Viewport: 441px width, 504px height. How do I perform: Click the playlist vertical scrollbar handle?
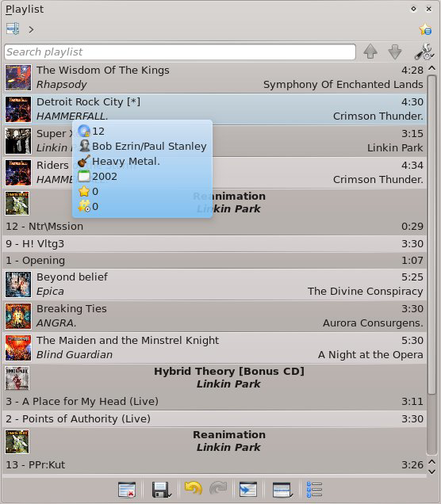tap(431, 234)
